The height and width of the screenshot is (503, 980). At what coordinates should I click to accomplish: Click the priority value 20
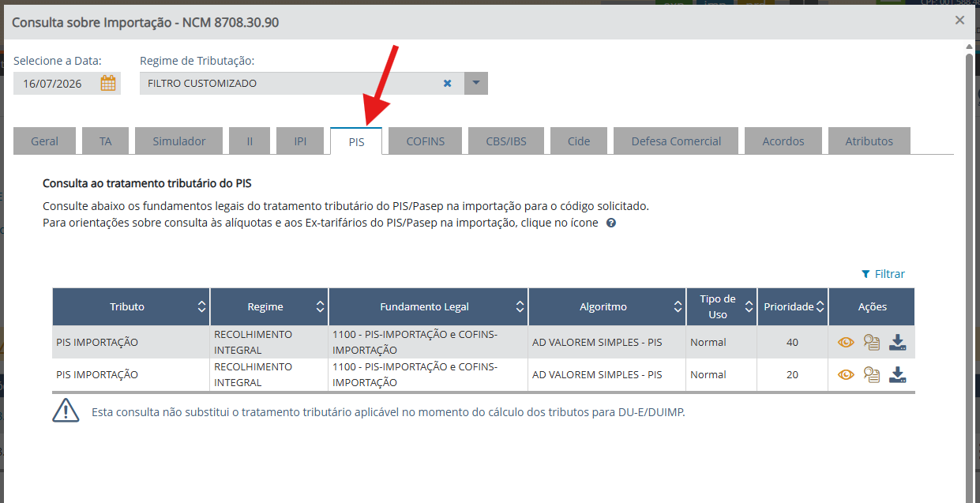click(x=792, y=375)
